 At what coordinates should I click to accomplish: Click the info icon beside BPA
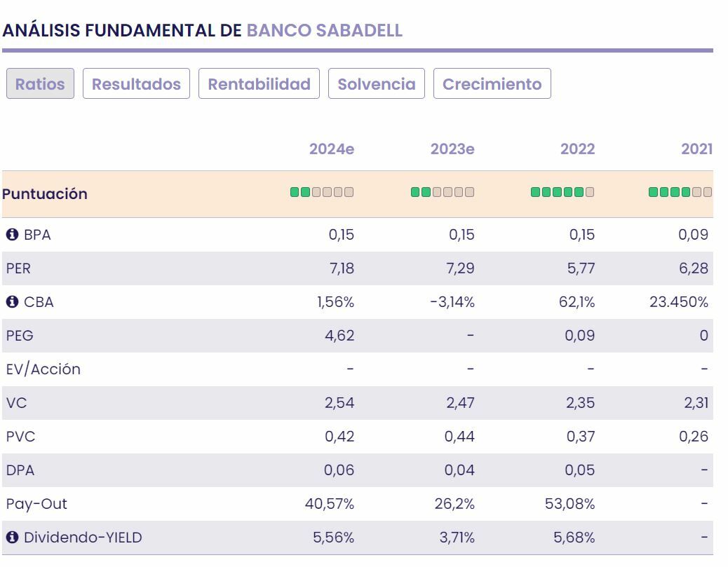coord(12,235)
